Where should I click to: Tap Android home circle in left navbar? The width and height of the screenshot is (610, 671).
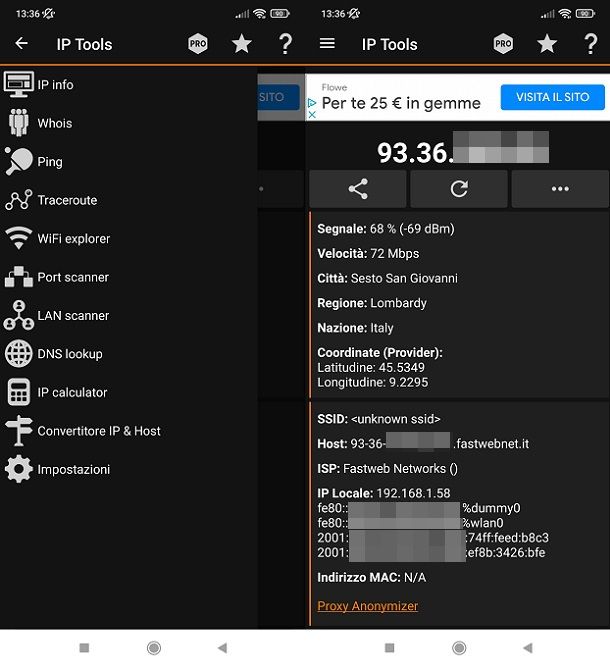(154, 648)
